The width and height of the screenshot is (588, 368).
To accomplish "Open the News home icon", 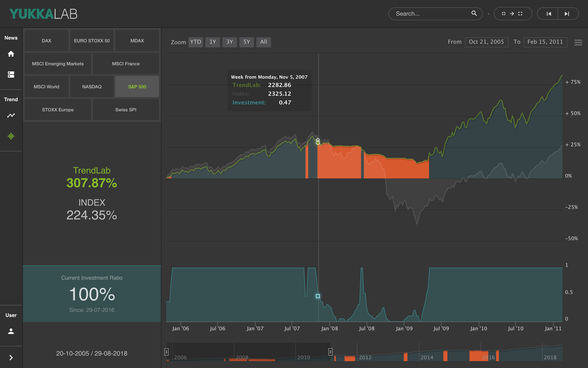I will click(11, 54).
